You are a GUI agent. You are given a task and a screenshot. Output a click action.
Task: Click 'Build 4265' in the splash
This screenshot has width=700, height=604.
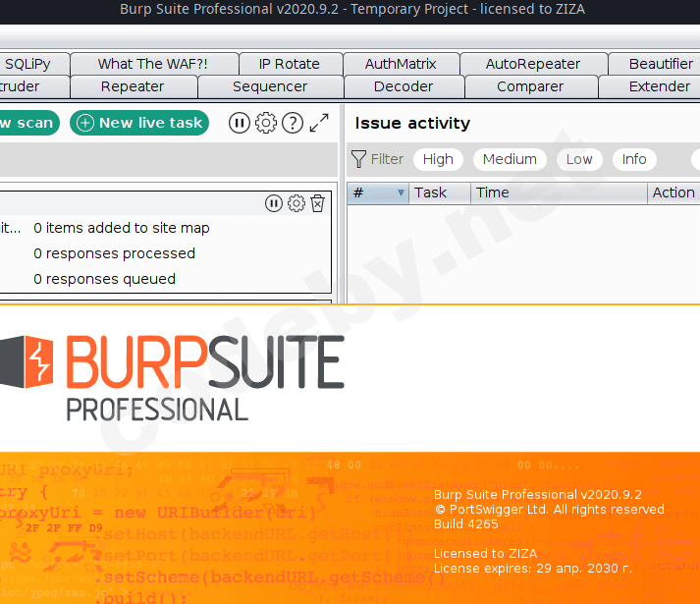point(466,524)
